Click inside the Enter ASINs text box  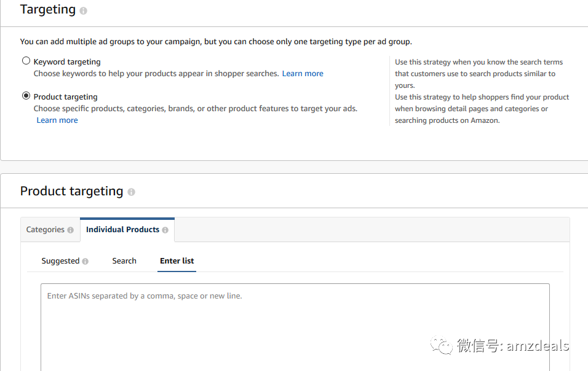click(x=295, y=326)
